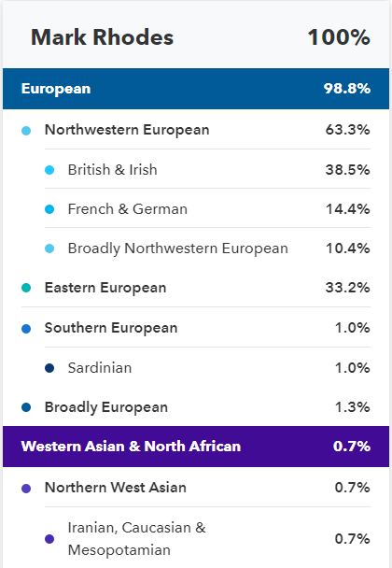The image size is (392, 568).
Task: Open the Western Asian & North African header
Action: coord(196,447)
